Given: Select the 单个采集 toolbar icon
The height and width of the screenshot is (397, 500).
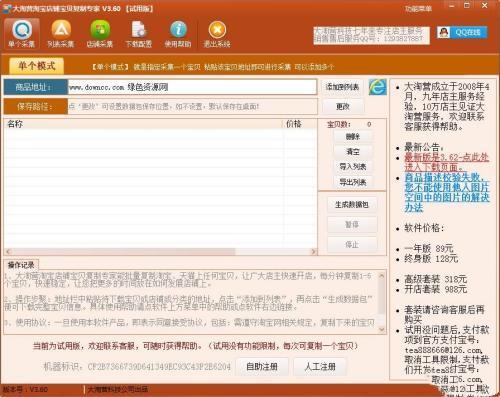Looking at the screenshot, I should tap(22, 34).
